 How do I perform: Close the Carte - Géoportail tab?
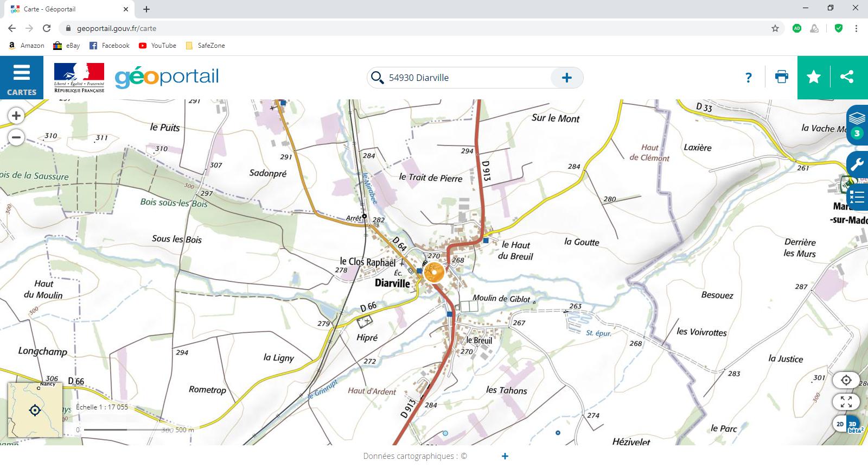pos(126,9)
